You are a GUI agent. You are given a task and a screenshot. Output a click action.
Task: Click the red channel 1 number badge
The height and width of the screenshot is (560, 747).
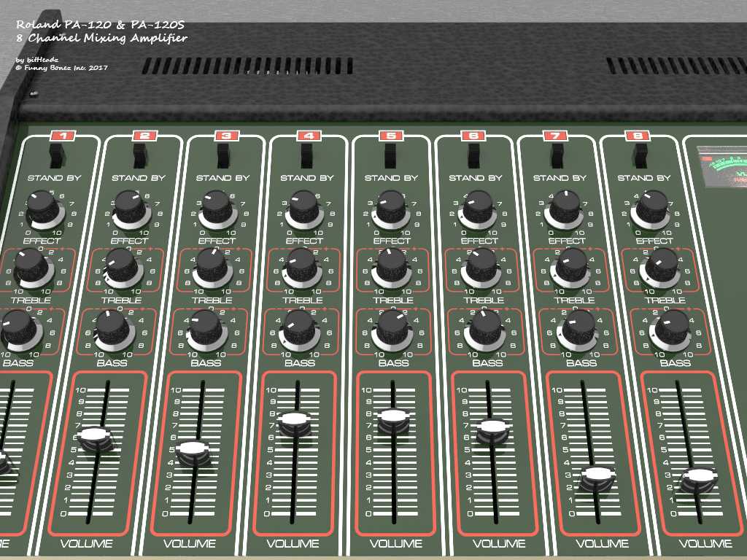pos(63,136)
